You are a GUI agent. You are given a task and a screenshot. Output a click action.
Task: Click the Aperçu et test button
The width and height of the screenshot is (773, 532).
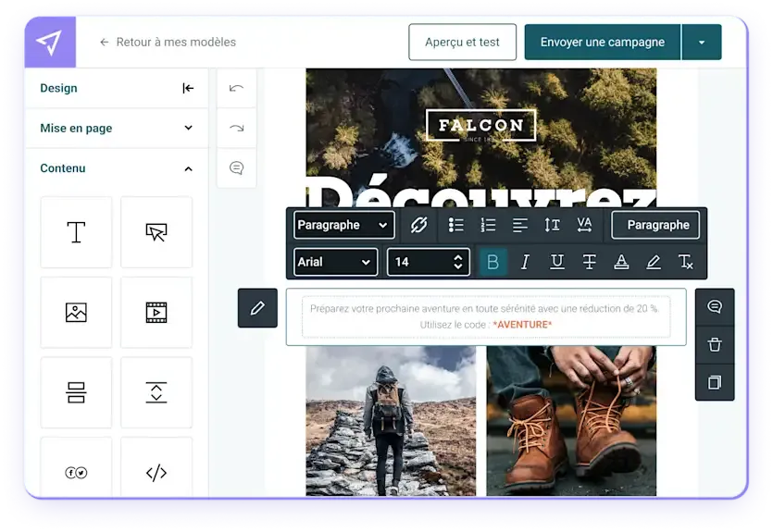(x=462, y=43)
